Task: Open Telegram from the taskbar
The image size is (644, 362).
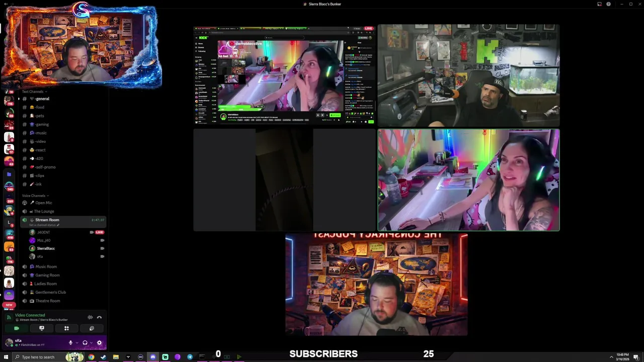Action: click(190, 357)
